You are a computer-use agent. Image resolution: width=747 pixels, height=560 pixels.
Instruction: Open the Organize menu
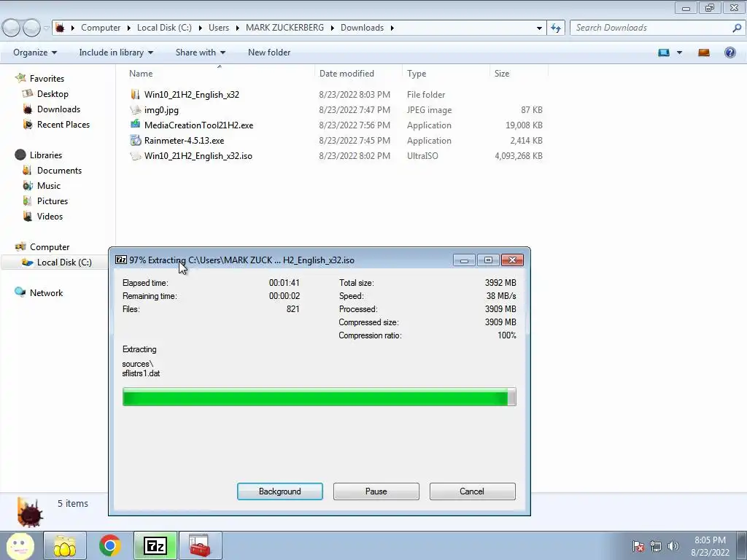[35, 52]
